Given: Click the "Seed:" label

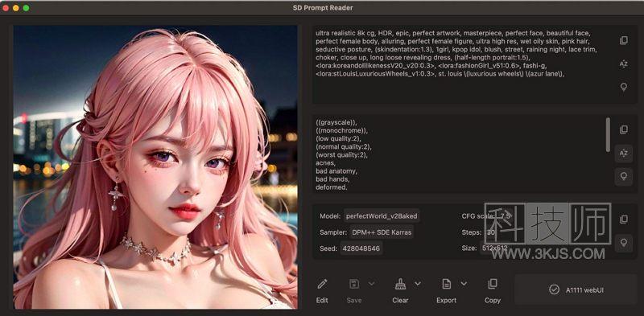Looking at the screenshot, I should click(x=328, y=248).
